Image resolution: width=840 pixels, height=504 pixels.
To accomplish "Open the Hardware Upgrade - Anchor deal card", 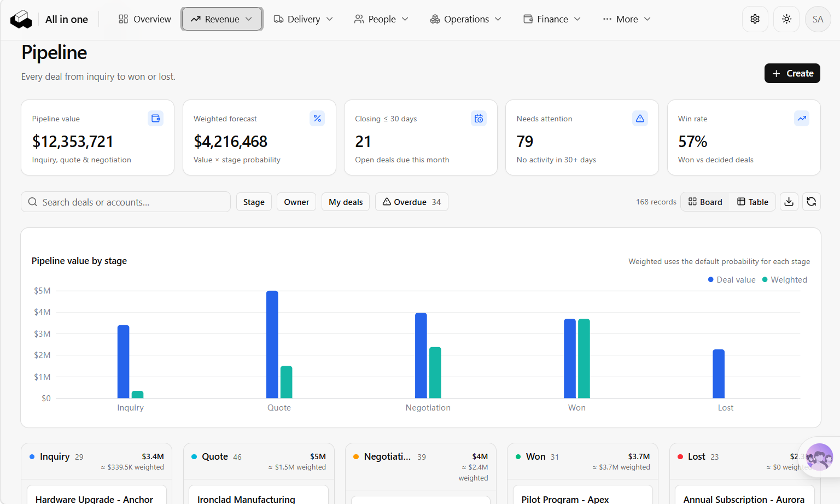I will [97, 494].
